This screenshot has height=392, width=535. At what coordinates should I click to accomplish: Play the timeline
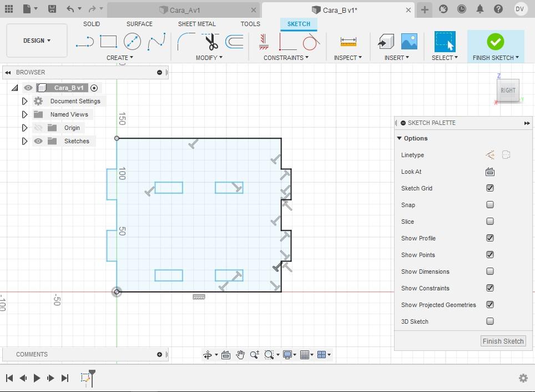(37, 378)
